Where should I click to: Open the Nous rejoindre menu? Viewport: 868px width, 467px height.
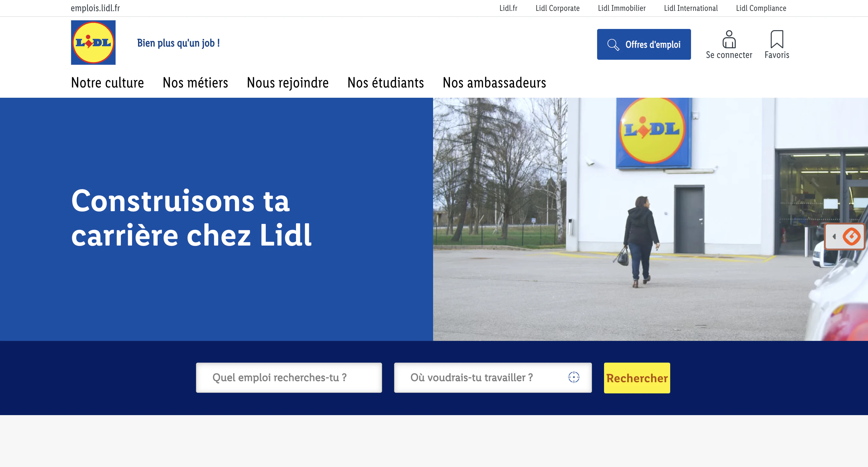click(288, 82)
